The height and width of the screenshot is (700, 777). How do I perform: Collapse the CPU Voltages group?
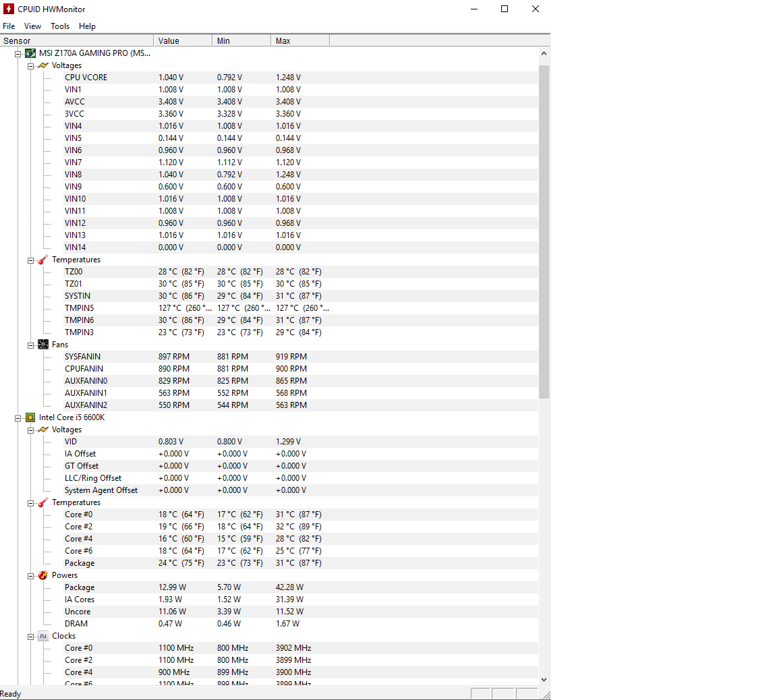31,430
